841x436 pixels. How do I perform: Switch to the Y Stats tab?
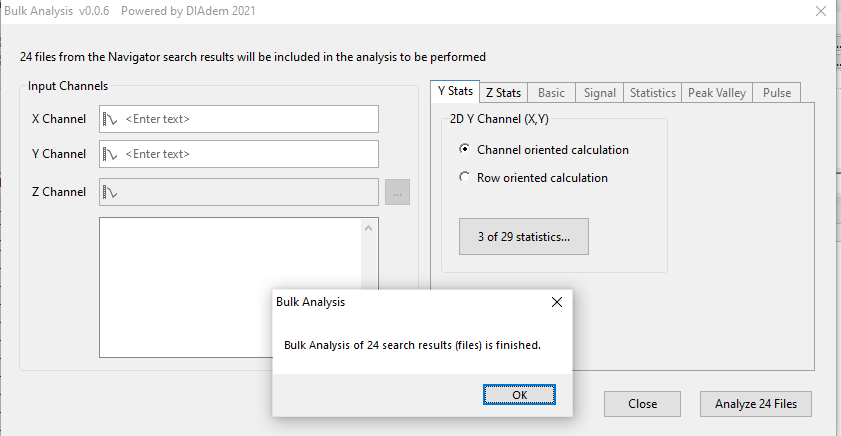[455, 92]
